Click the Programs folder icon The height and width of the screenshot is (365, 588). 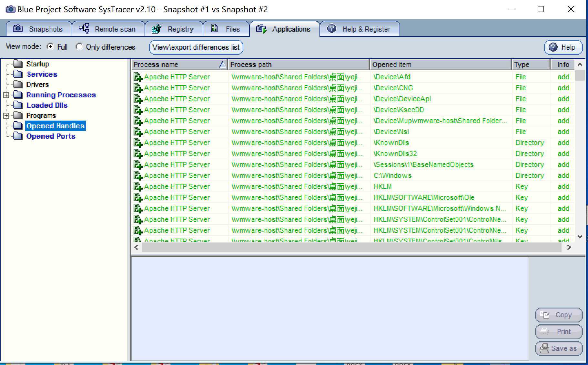pyautogui.click(x=18, y=115)
